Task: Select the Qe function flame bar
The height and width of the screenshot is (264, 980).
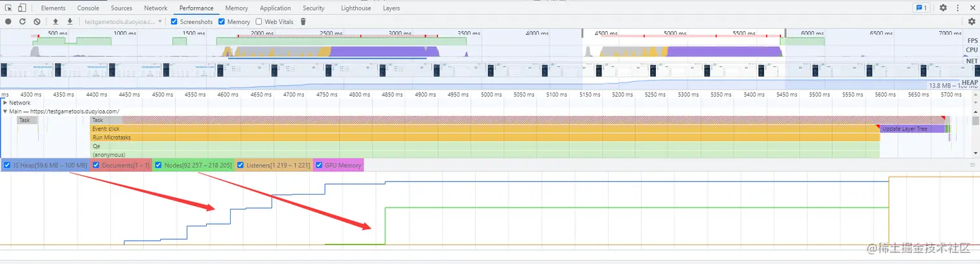Action: point(485,146)
